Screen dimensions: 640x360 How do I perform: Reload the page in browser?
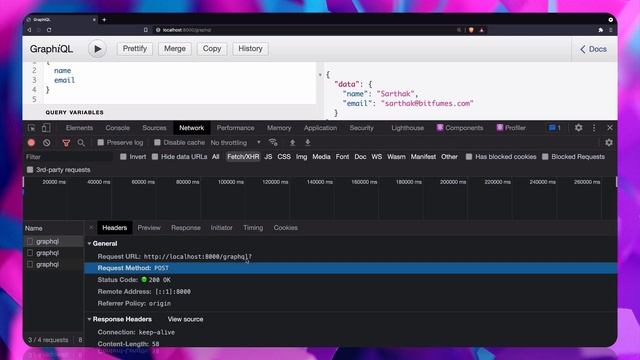pos(49,30)
